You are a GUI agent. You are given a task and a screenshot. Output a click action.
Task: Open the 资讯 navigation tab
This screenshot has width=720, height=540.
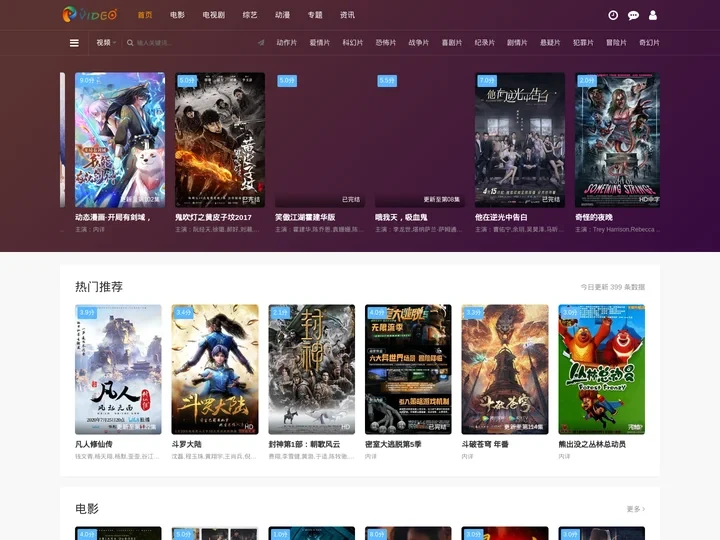click(347, 15)
